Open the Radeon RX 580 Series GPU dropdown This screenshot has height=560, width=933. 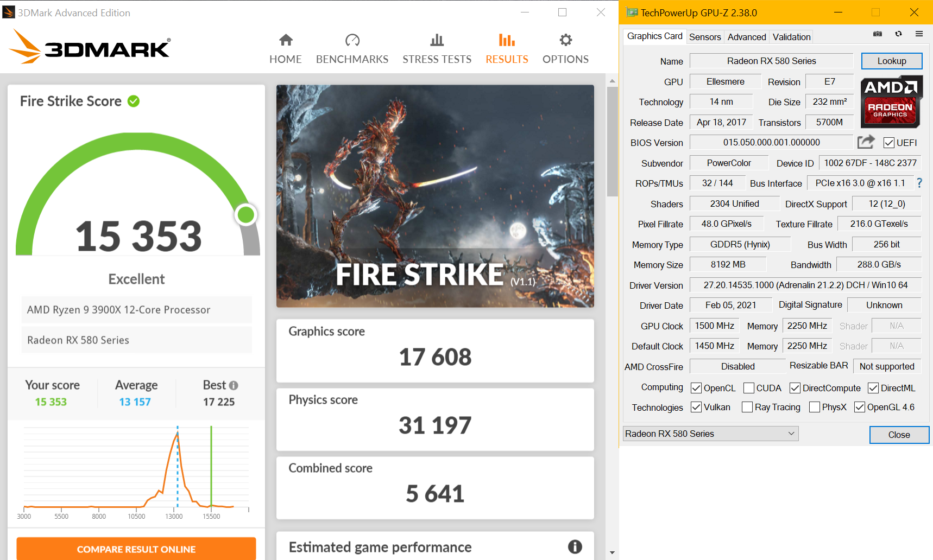[710, 434]
